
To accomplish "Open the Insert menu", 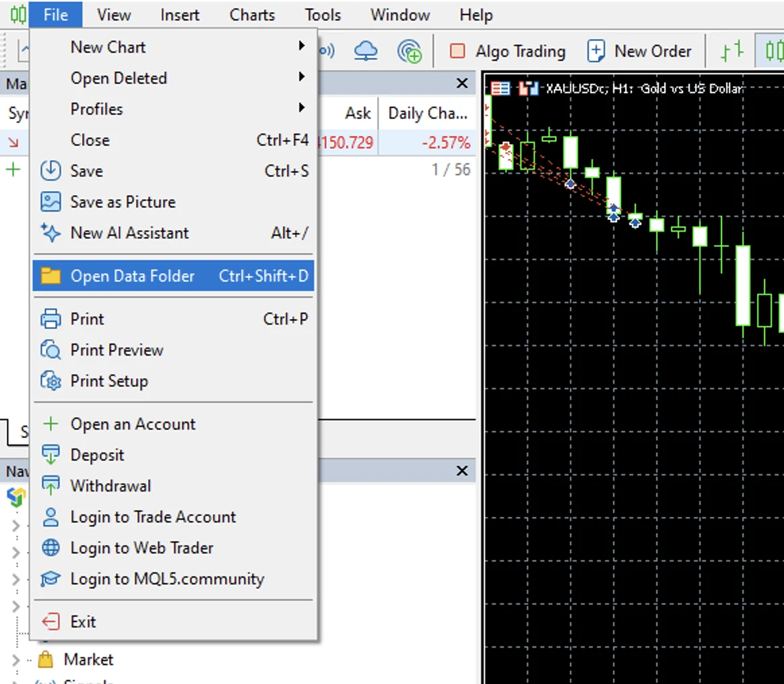I will point(180,15).
